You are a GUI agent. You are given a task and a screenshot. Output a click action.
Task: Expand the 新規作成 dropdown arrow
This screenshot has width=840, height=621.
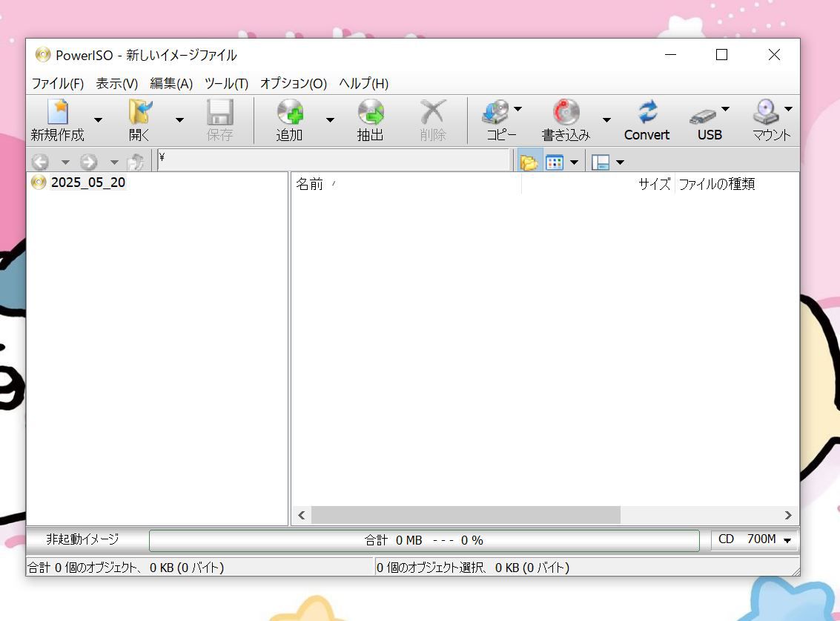pyautogui.click(x=98, y=120)
